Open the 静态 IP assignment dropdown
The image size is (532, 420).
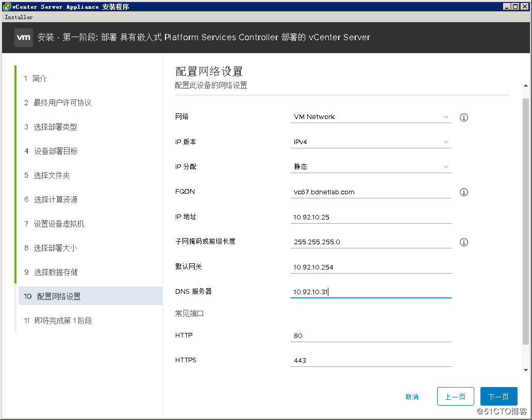click(x=371, y=166)
